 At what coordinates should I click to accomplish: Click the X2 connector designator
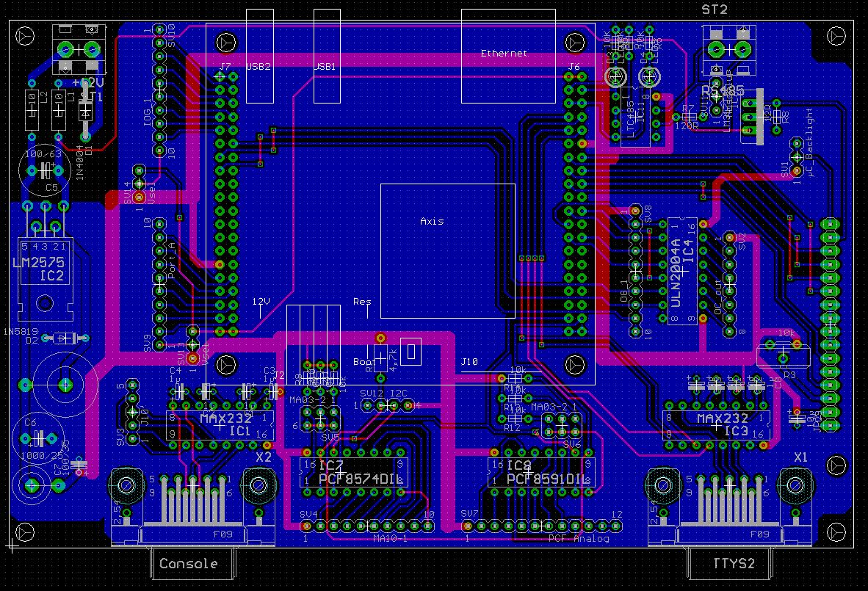click(264, 457)
